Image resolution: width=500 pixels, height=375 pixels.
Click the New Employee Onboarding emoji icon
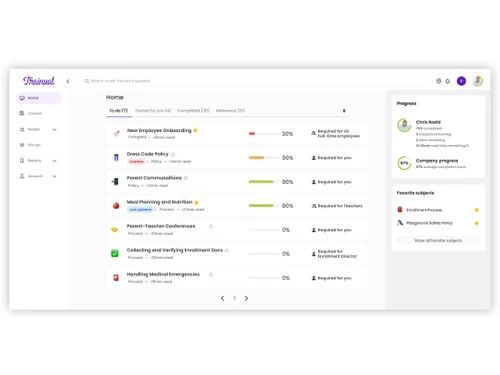click(116, 134)
